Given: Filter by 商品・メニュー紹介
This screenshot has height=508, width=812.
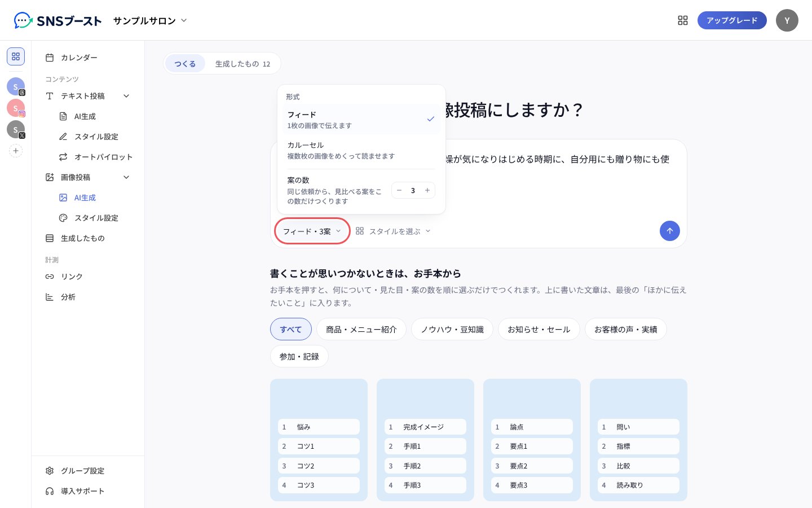Looking at the screenshot, I should pos(361,329).
